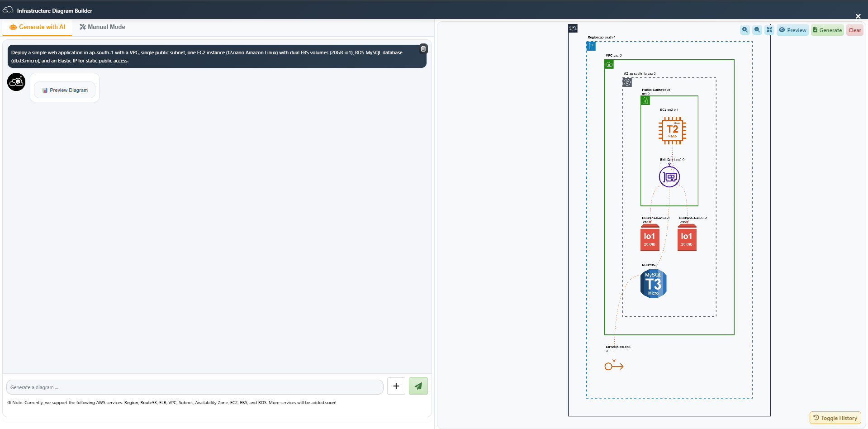Click the 'Public Subnet:sub net-0' label
The width and height of the screenshot is (868, 429).
pyautogui.click(x=656, y=92)
